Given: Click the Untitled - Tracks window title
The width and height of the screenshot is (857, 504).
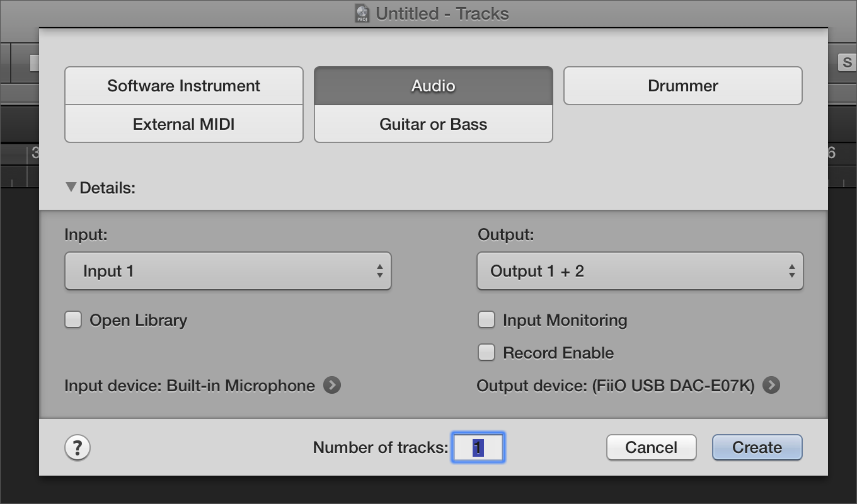Looking at the screenshot, I should coord(442,13).
